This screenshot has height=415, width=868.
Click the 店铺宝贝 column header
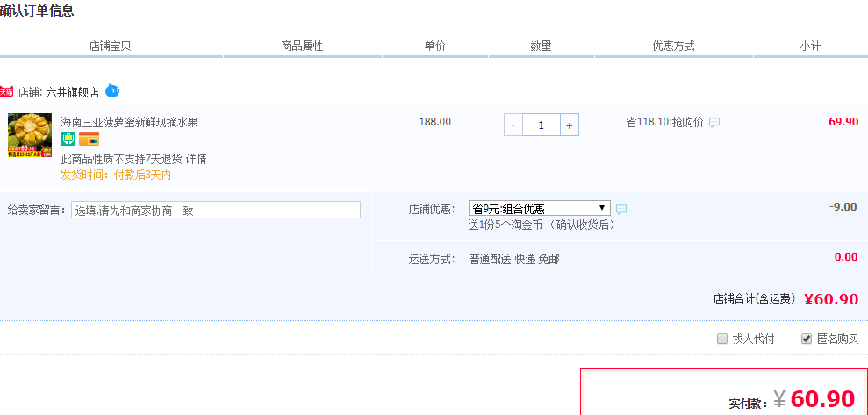tap(111, 46)
